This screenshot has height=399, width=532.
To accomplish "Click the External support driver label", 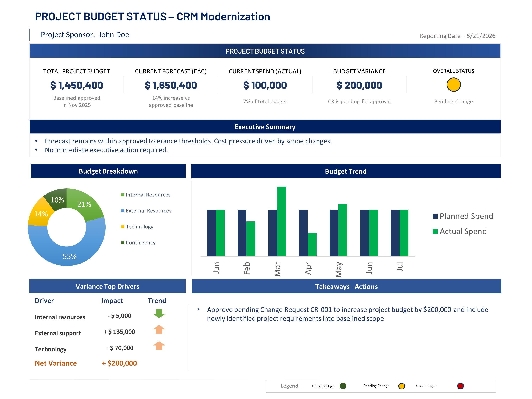I will pos(58,333).
